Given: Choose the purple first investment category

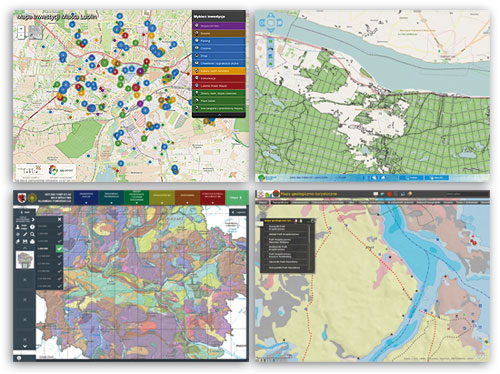Looking at the screenshot, I should 219,26.
